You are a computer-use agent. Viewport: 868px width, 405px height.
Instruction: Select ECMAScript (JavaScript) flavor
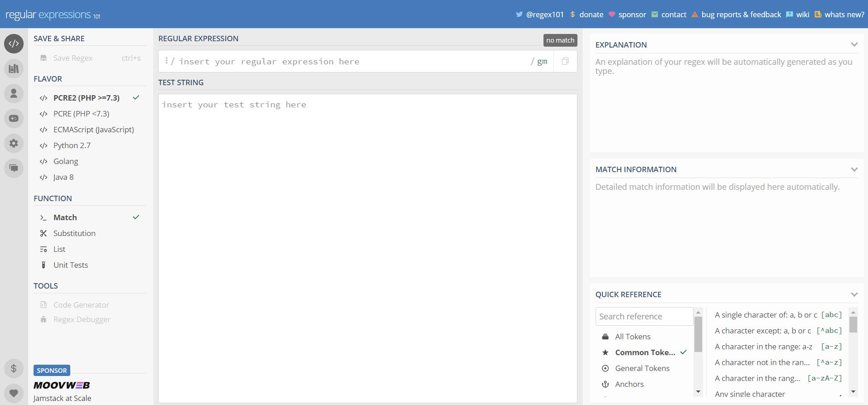[90, 130]
